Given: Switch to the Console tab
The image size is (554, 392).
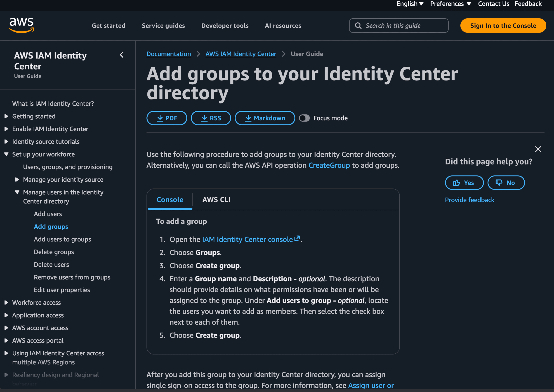Looking at the screenshot, I should point(170,200).
